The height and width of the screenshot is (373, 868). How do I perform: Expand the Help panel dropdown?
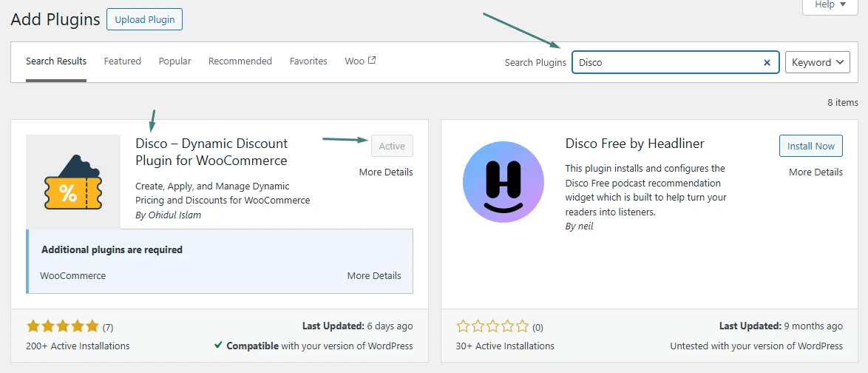(830, 5)
